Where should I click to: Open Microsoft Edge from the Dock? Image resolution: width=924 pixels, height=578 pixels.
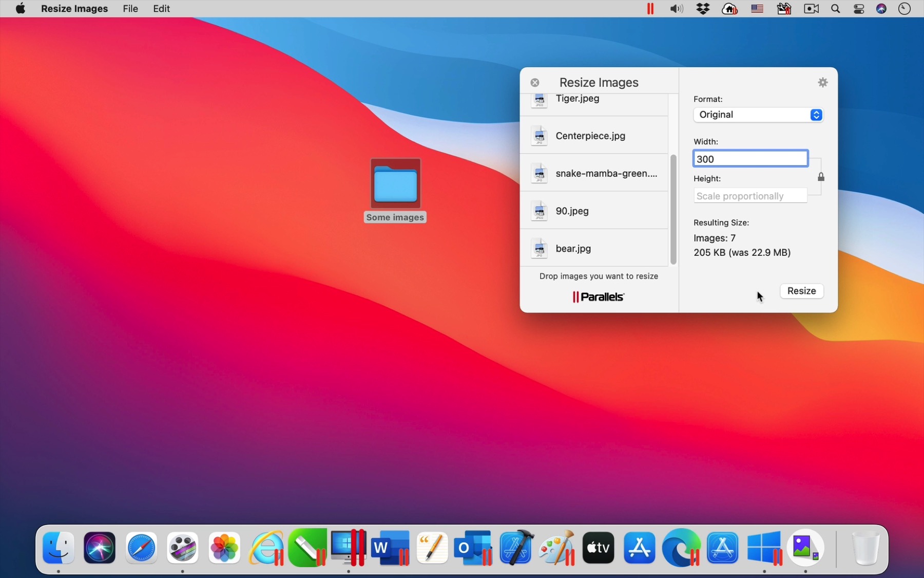(x=681, y=548)
